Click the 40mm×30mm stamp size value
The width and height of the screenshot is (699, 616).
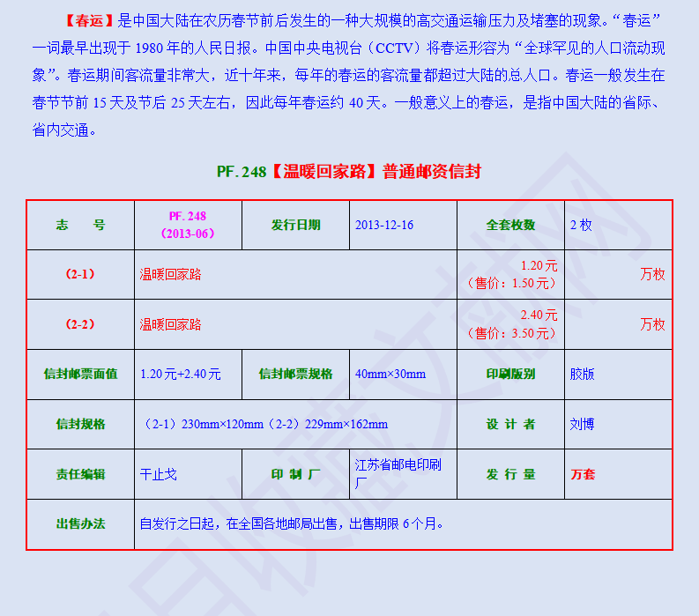pos(390,374)
